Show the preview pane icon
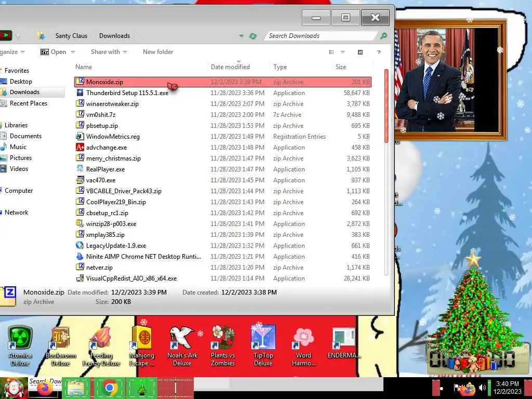The height and width of the screenshot is (399, 532). (361, 52)
